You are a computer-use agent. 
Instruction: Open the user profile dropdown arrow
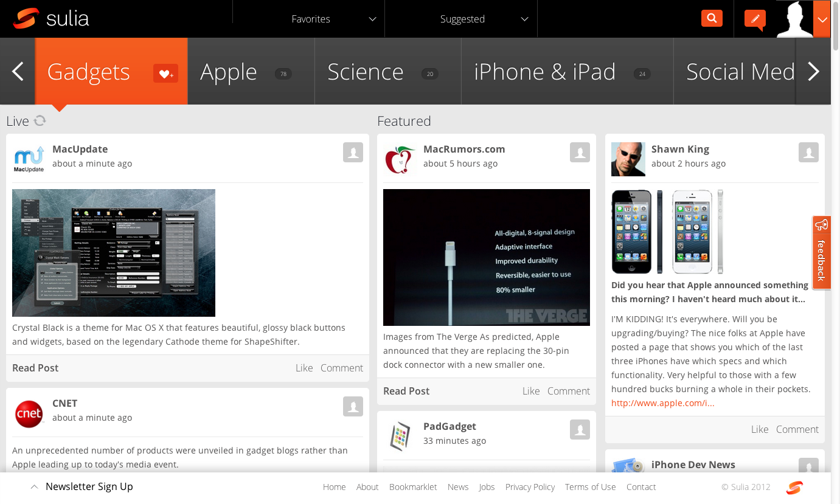[x=822, y=19]
